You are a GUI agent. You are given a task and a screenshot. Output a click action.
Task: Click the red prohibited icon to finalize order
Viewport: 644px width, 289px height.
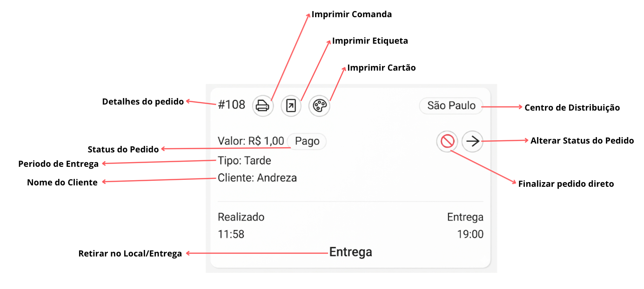click(447, 141)
